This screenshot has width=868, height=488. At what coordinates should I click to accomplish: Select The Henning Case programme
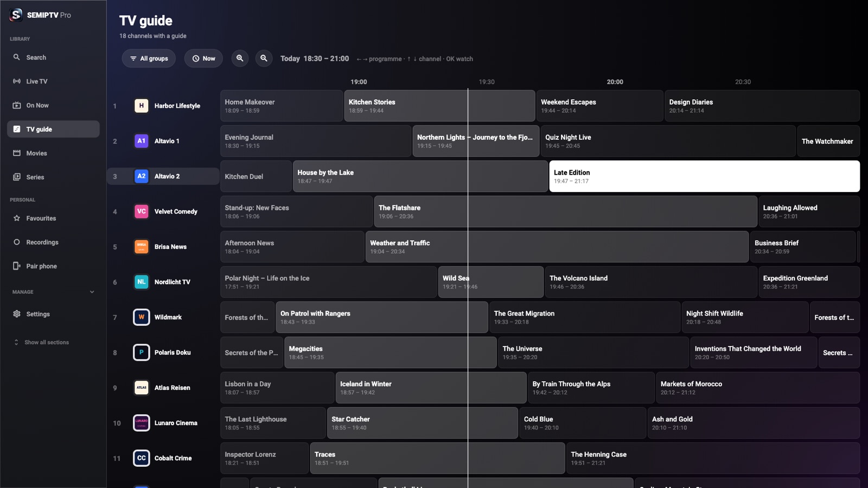click(713, 458)
